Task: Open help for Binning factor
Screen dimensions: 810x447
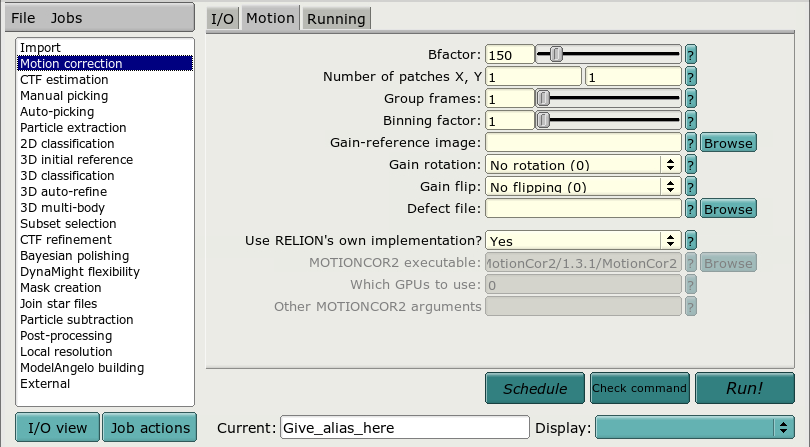Action: click(691, 120)
